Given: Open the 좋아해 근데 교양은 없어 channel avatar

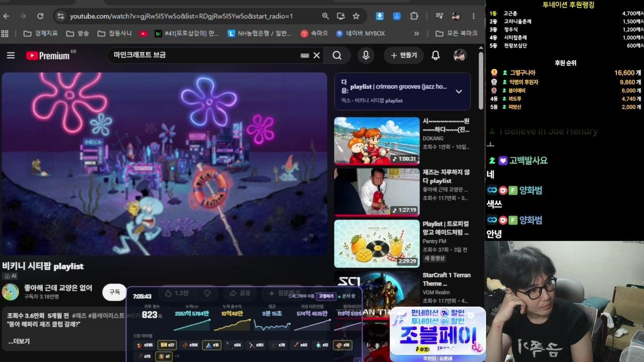Looking at the screenshot, I should pos(11,292).
